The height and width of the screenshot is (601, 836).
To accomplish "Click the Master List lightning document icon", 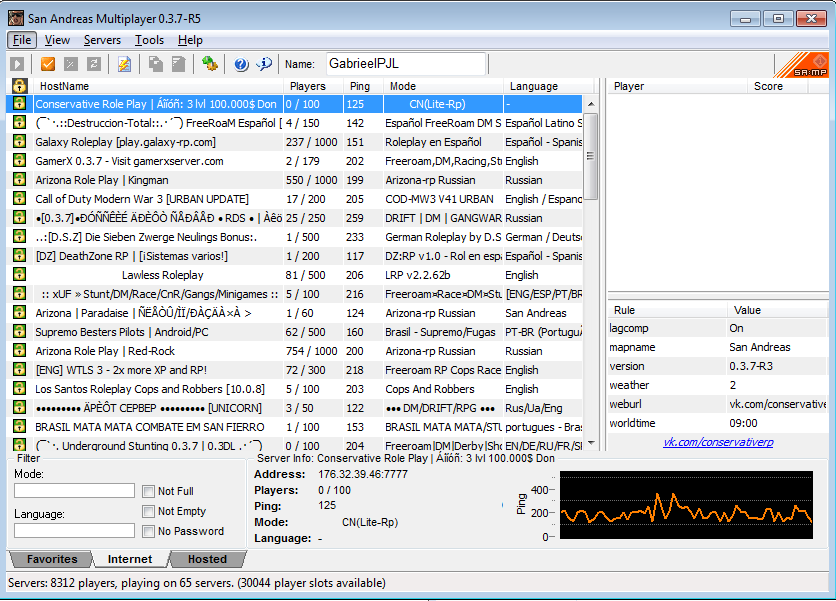I will tap(124, 64).
